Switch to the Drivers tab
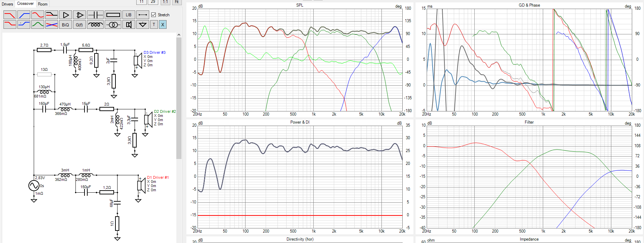 pyautogui.click(x=7, y=4)
